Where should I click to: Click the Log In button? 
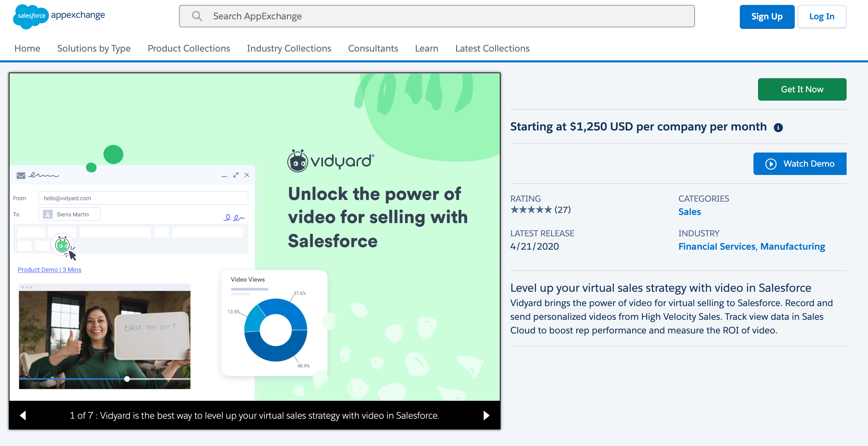[822, 16]
